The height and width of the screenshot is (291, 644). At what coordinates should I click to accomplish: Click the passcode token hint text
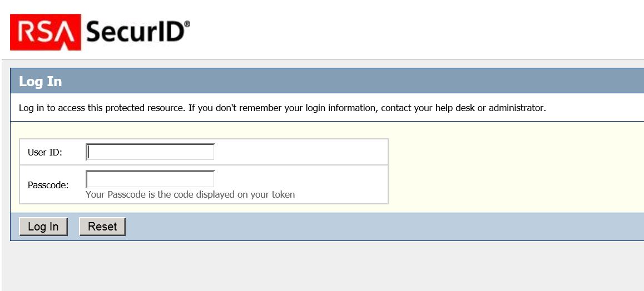click(x=190, y=195)
